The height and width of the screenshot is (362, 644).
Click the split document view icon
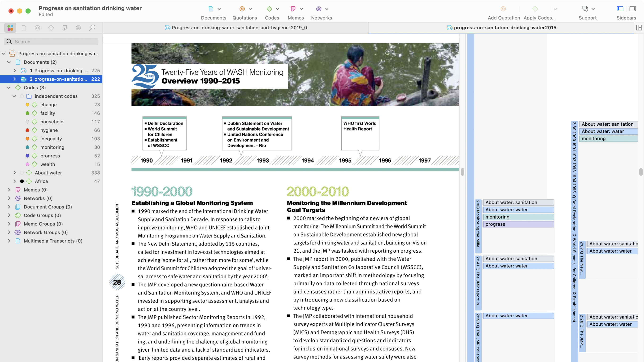point(639,28)
